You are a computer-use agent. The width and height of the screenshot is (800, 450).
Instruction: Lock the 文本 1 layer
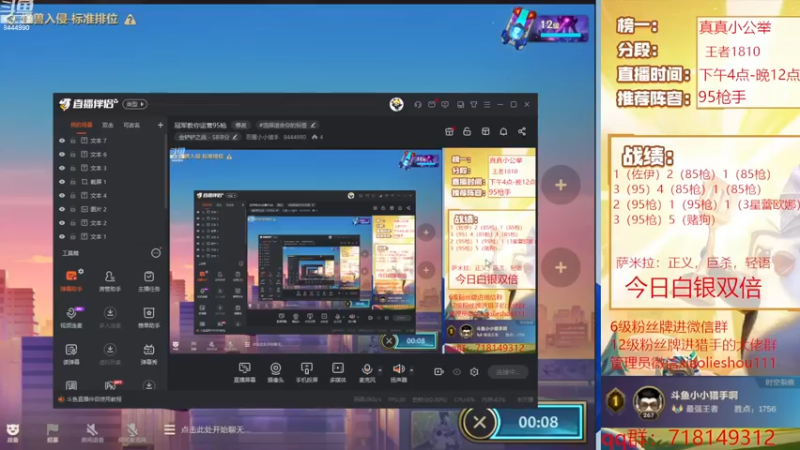[x=73, y=237]
